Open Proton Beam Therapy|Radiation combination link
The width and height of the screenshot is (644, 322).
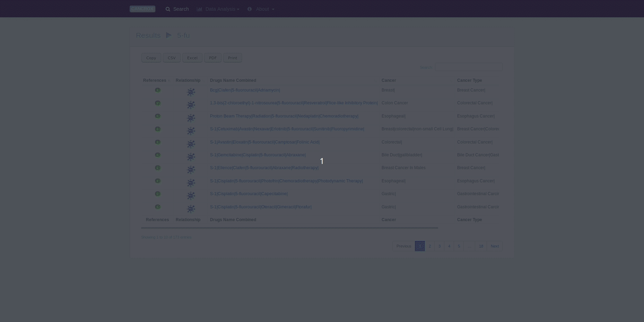tap(284, 116)
